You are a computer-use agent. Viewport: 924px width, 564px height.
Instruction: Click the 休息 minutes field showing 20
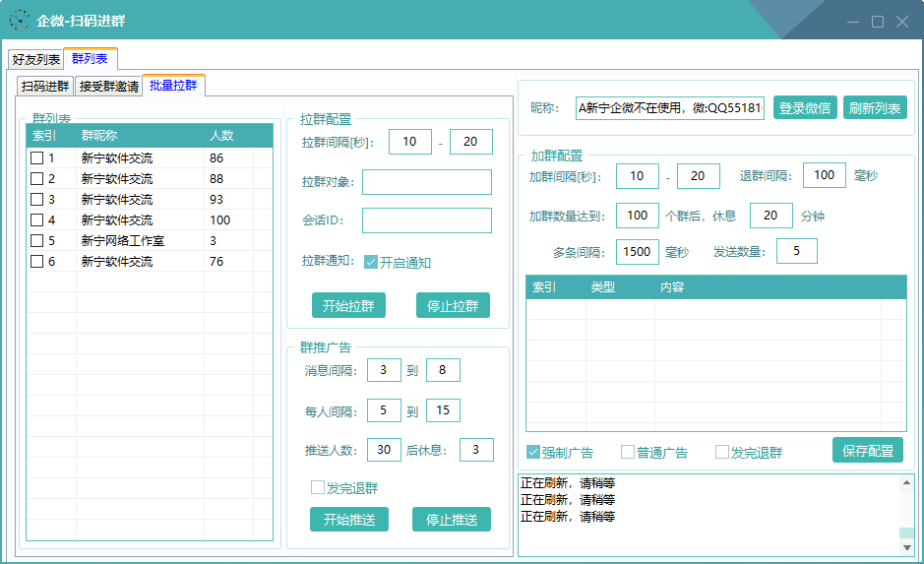click(x=771, y=216)
